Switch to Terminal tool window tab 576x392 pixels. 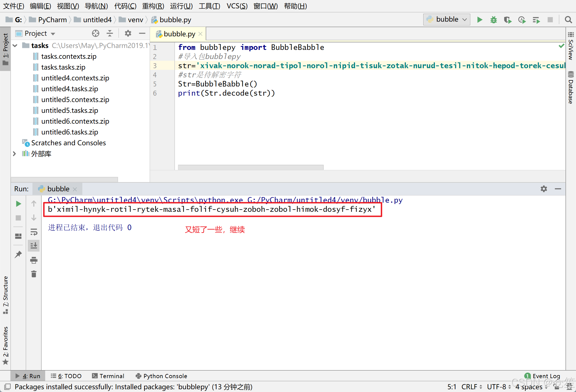pyautogui.click(x=108, y=376)
